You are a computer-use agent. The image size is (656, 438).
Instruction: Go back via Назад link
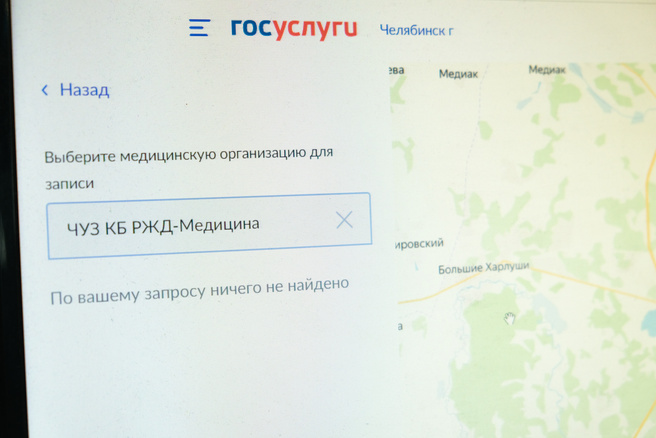click(85, 90)
